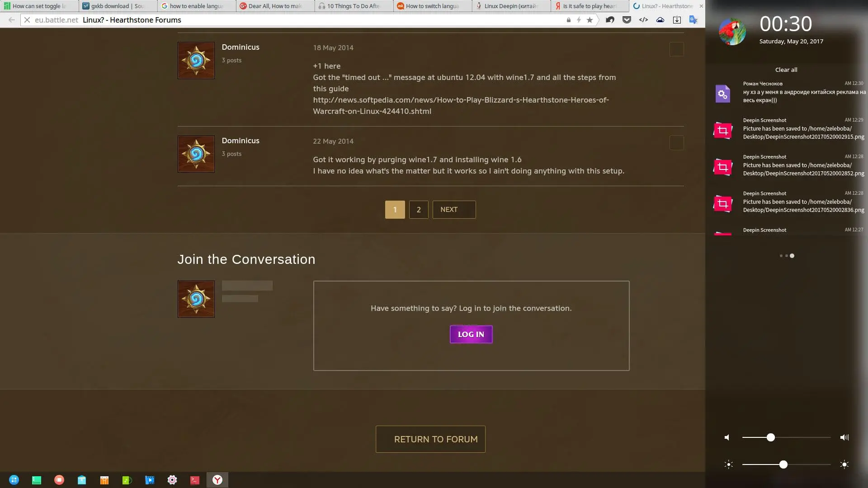Go to forum page 2
Image resolution: width=868 pixels, height=488 pixels.
click(419, 210)
